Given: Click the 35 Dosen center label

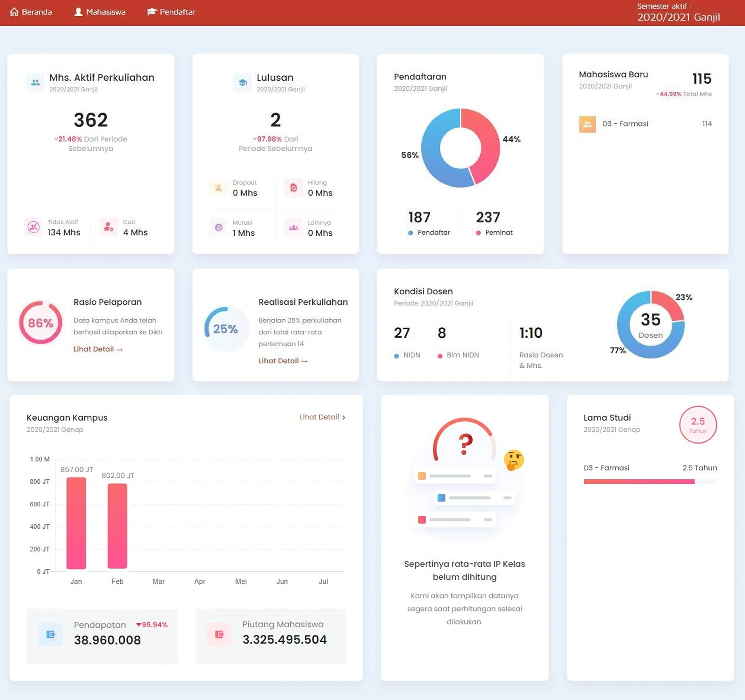Looking at the screenshot, I should (x=651, y=325).
